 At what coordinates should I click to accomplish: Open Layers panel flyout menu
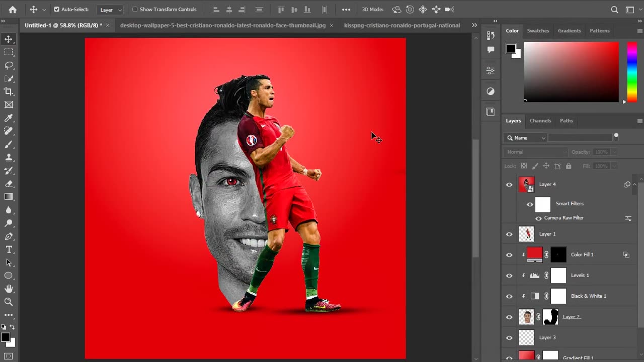(x=639, y=121)
